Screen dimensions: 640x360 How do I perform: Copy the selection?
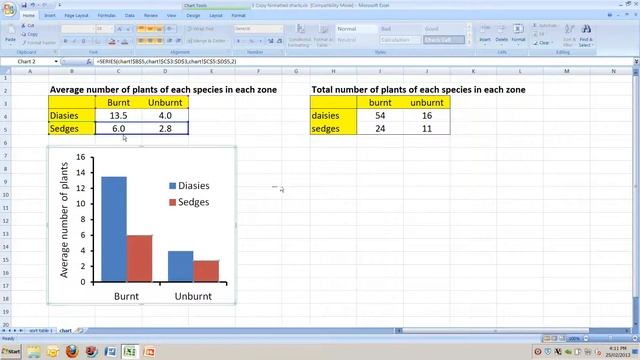(29, 34)
